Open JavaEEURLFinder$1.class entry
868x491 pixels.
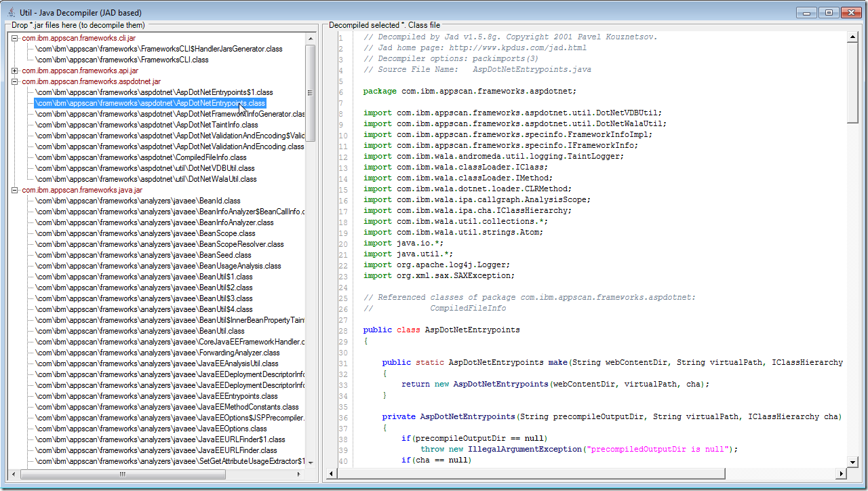(x=160, y=439)
